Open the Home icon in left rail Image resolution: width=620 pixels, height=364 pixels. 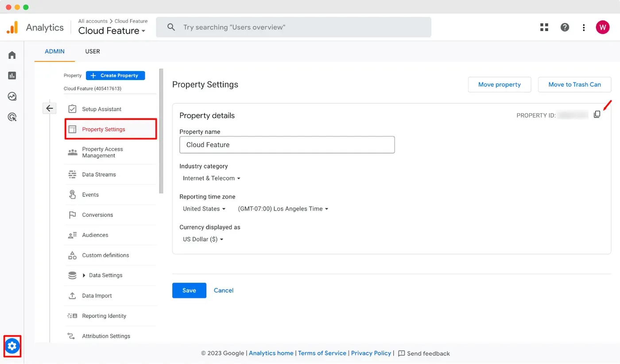pos(12,55)
